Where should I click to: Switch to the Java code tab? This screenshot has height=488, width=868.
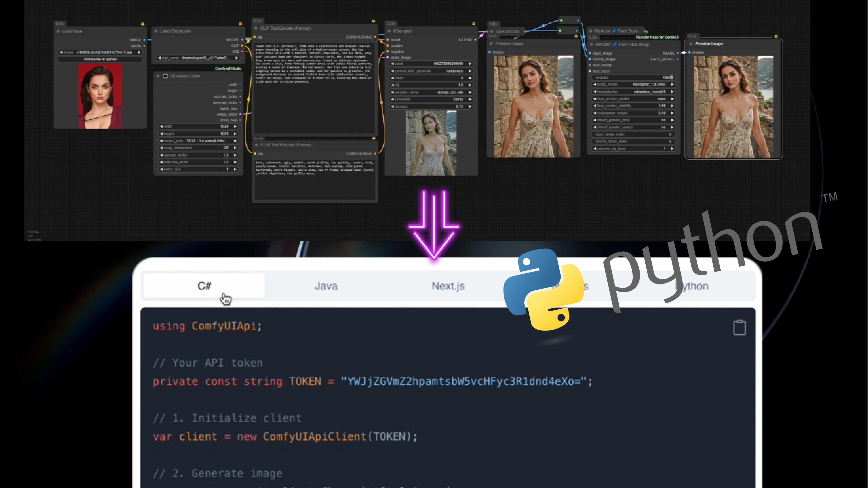point(326,286)
